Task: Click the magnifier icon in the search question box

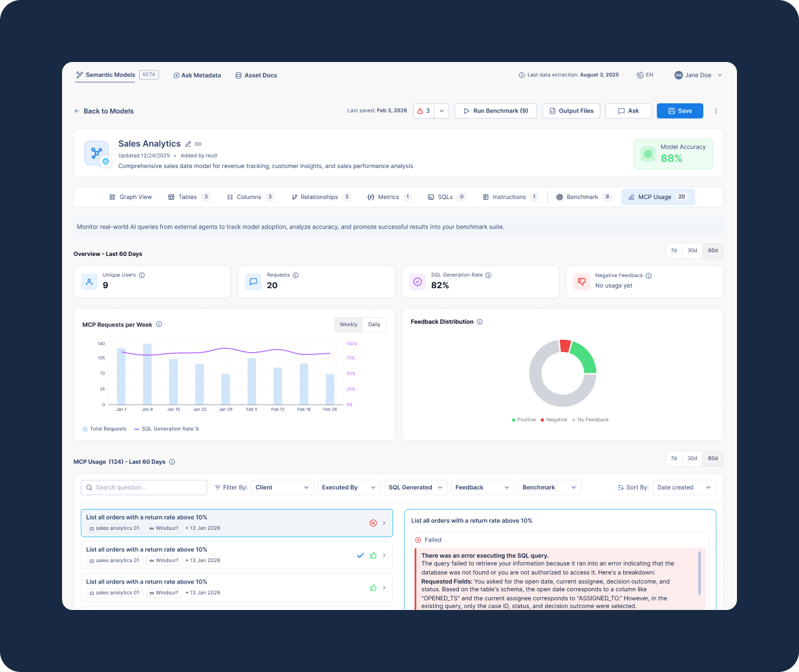Action: (x=89, y=488)
